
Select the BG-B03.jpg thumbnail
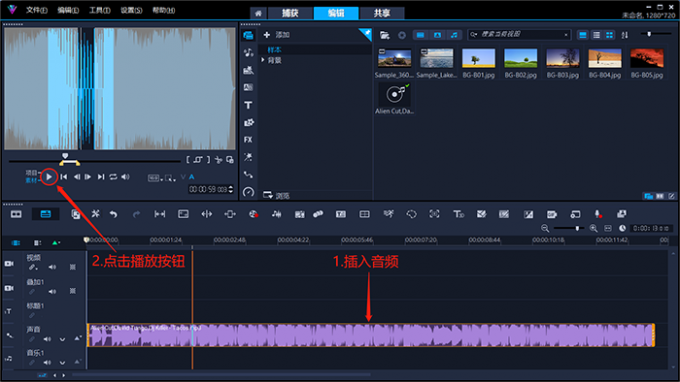562,59
